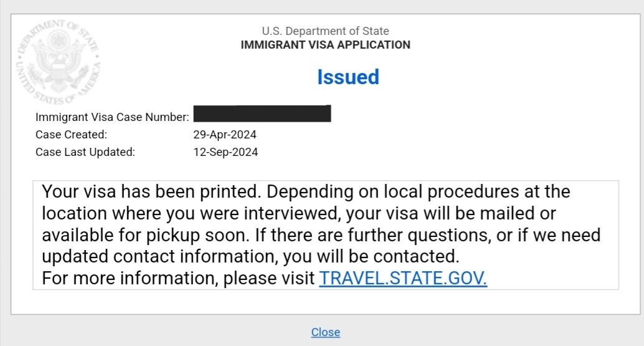This screenshot has width=644, height=346.
Task: Click the redacted case number bar
Action: click(262, 114)
